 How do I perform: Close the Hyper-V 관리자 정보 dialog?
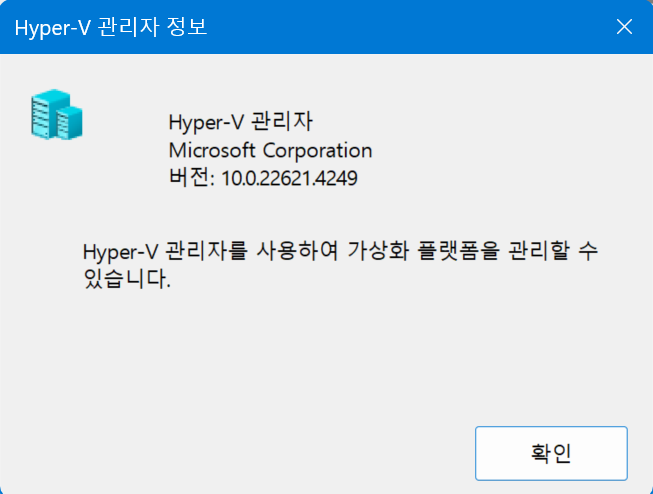(624, 27)
